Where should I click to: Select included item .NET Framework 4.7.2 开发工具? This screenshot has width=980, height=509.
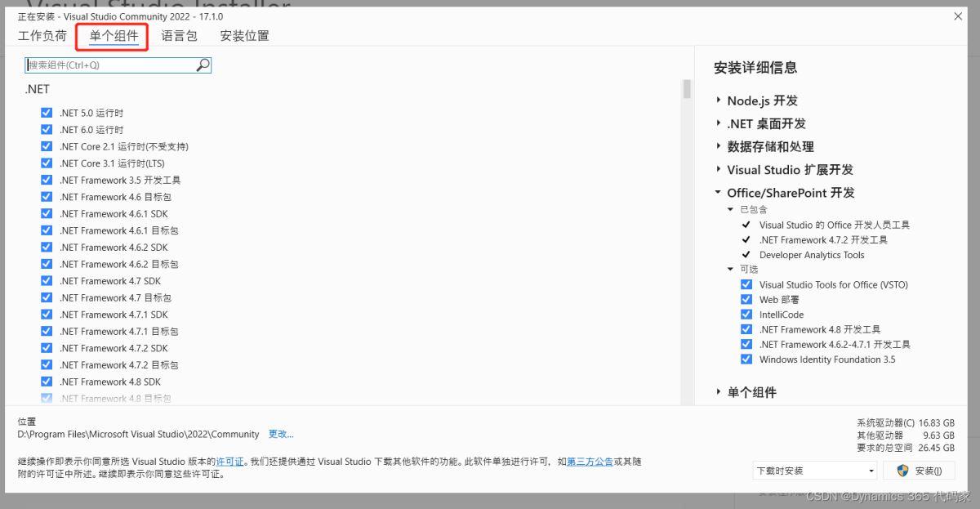pyautogui.click(x=823, y=240)
